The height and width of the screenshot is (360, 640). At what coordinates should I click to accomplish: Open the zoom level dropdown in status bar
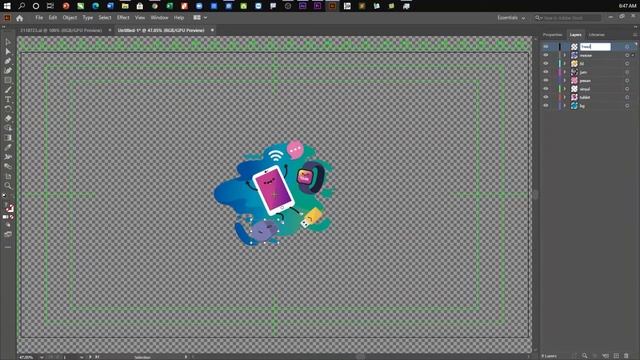tap(41, 357)
